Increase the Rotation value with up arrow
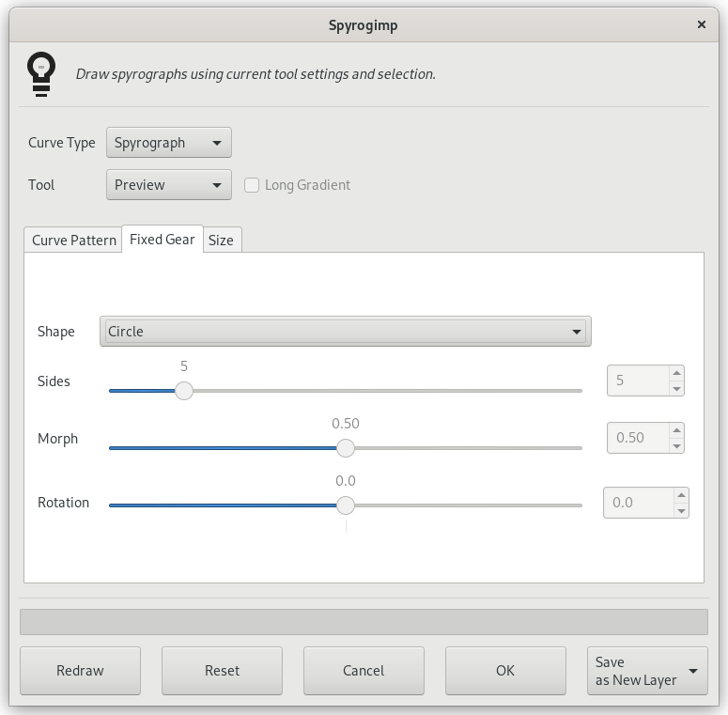 tap(681, 495)
